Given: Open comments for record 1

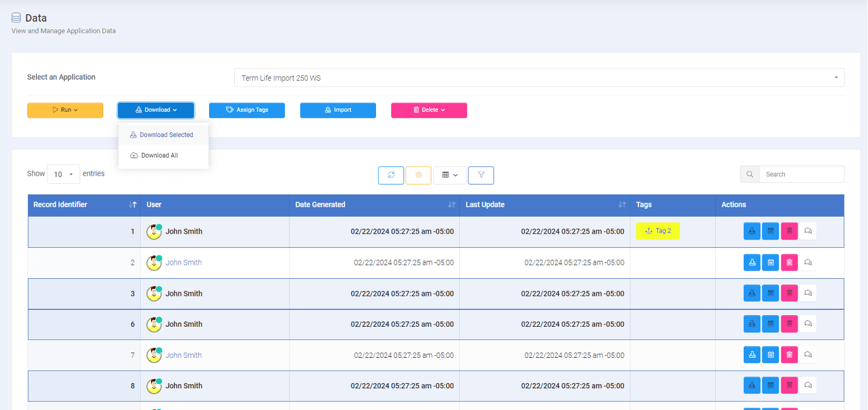Looking at the screenshot, I should 808,231.
